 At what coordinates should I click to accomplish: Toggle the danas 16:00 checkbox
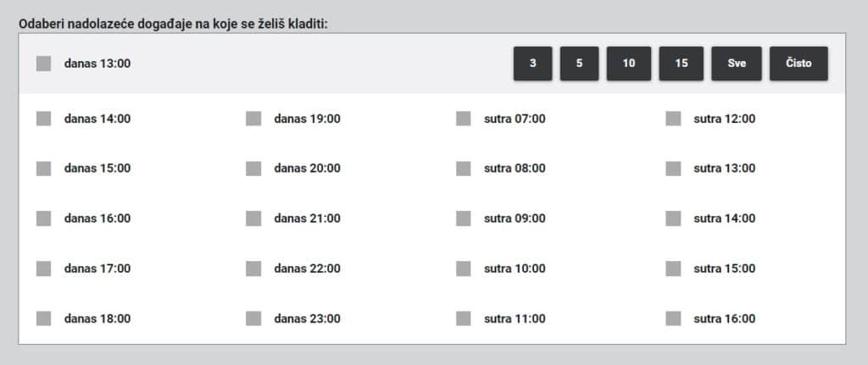click(44, 218)
